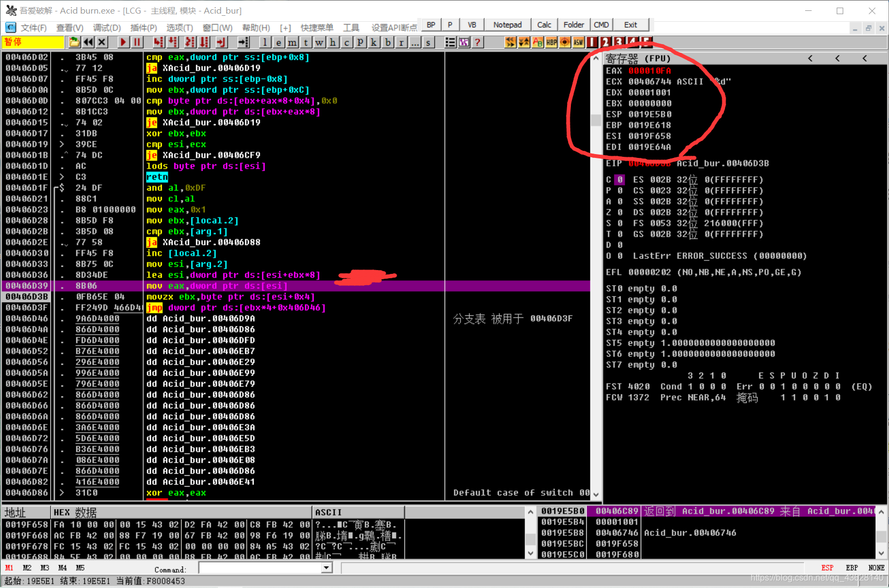Image resolution: width=889 pixels, height=588 pixels.
Task: Click the options list icon in toolbar
Action: click(450, 42)
